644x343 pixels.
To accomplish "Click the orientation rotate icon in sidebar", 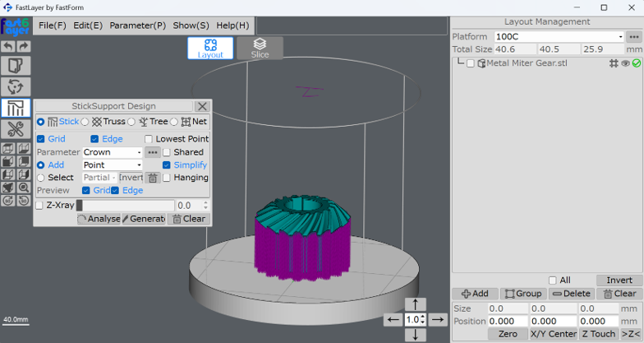I will click(16, 86).
